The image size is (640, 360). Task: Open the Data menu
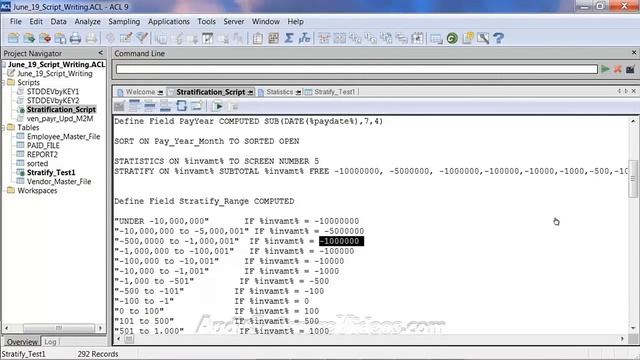58,22
